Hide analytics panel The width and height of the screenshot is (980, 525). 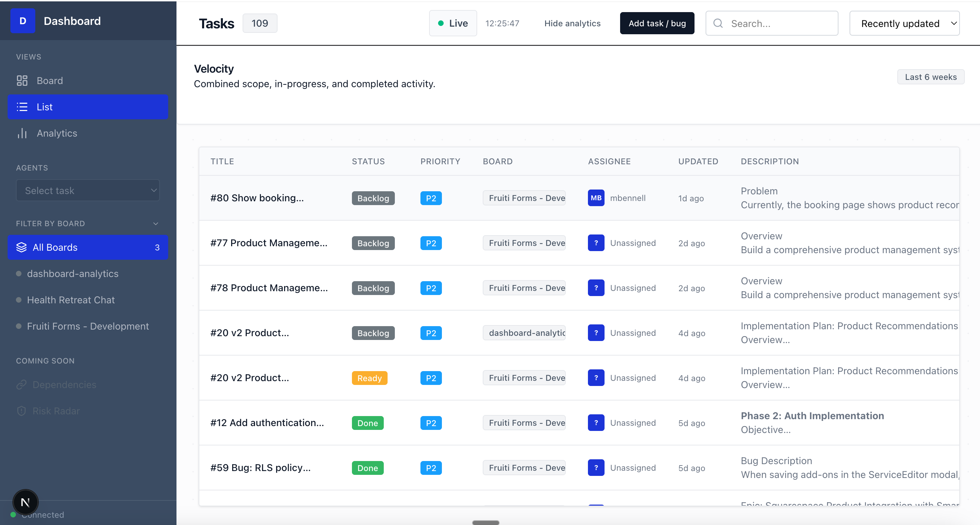[572, 23]
